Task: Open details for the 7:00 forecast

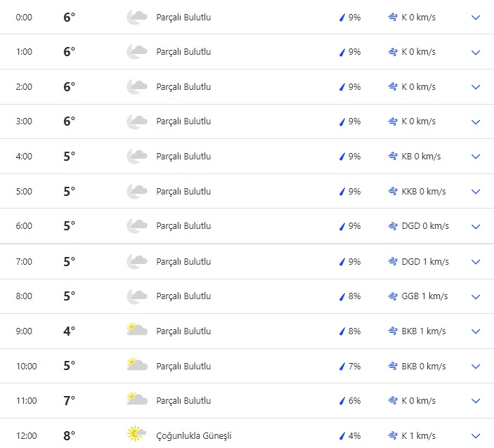Action: tap(476, 261)
